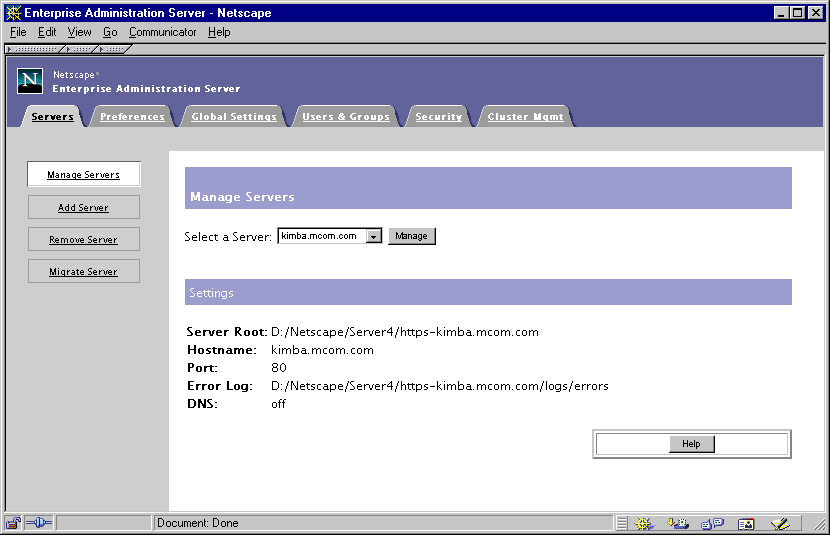This screenshot has height=535, width=830.
Task: Switch to the Preferences tab
Action: pos(132,116)
